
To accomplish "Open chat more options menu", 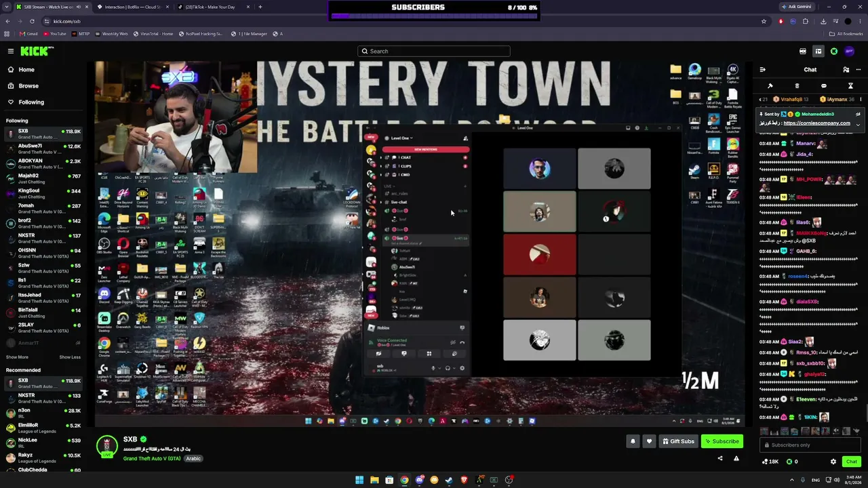I will tap(858, 70).
